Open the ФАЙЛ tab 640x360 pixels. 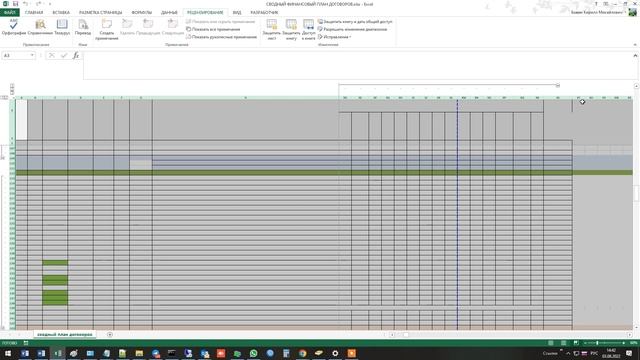pos(9,13)
